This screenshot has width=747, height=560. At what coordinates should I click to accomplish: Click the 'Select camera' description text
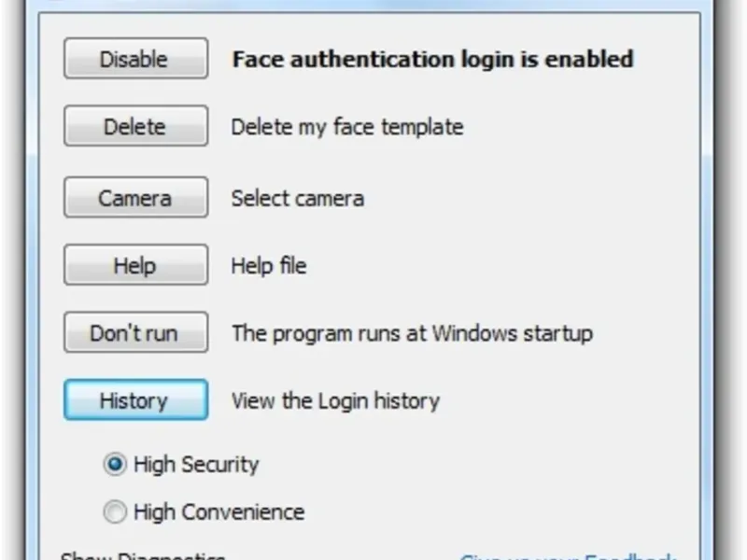[297, 198]
